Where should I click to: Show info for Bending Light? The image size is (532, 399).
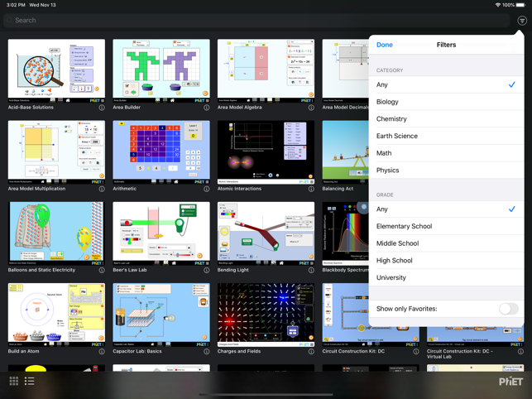tap(311, 271)
